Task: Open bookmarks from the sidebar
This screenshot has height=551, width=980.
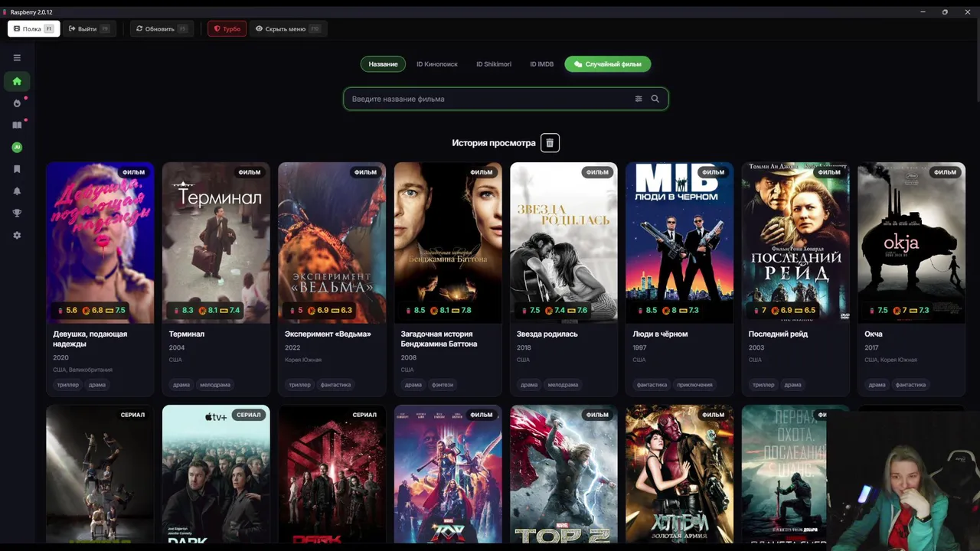Action: point(17,169)
